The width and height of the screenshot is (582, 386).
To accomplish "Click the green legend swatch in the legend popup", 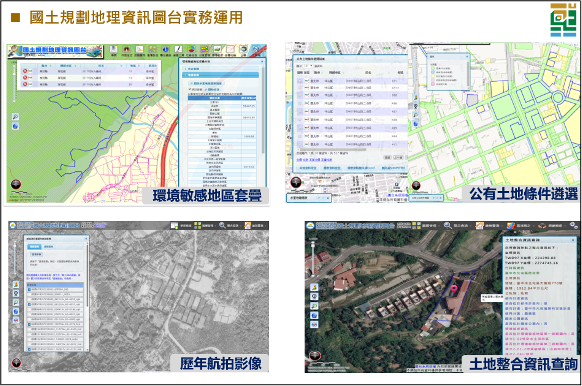I will pos(433,68).
